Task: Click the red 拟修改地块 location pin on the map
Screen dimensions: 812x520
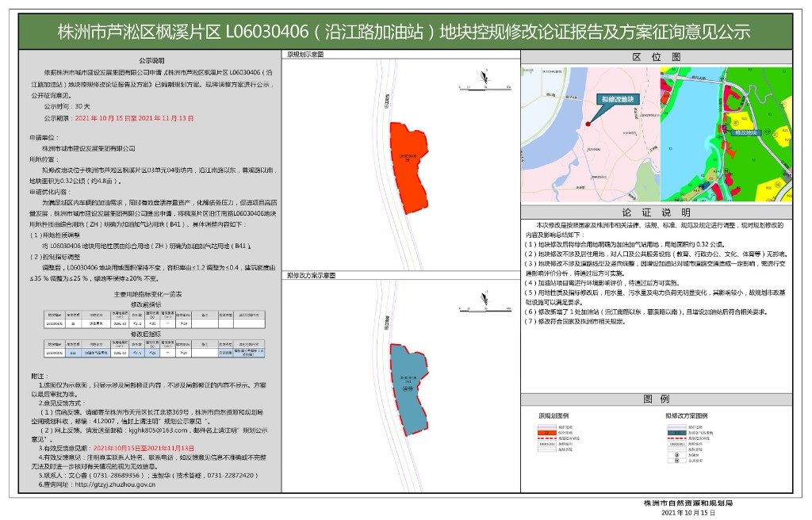Action: (588, 123)
